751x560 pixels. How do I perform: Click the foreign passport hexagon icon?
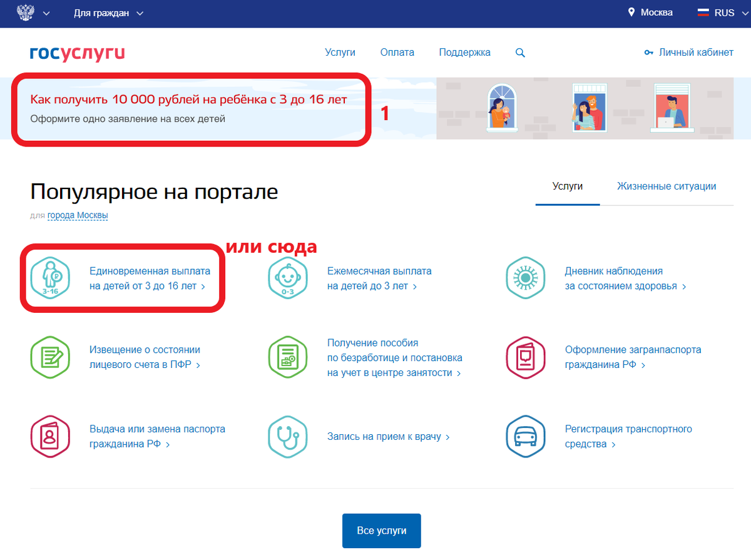coord(526,357)
